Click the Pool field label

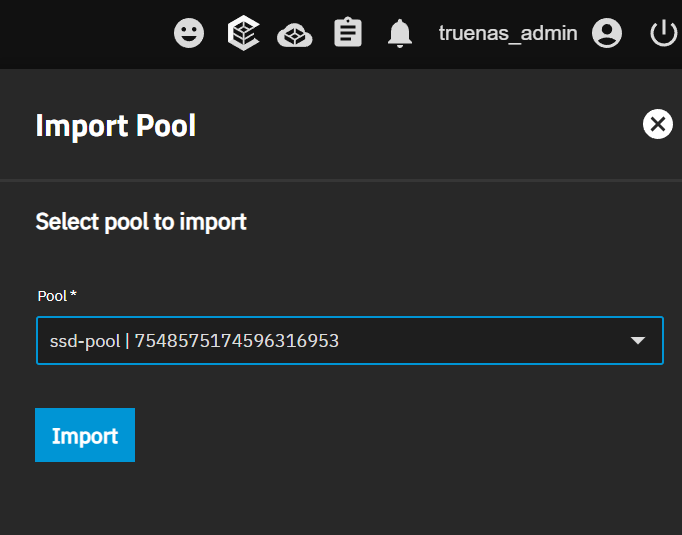[51, 296]
